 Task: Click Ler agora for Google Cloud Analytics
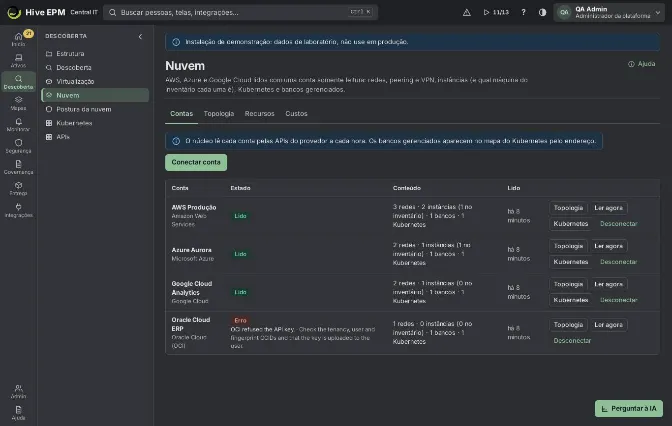point(608,284)
